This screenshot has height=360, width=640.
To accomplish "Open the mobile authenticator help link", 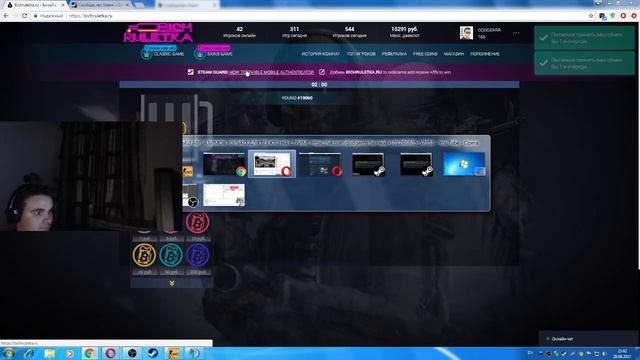I will tap(271, 72).
